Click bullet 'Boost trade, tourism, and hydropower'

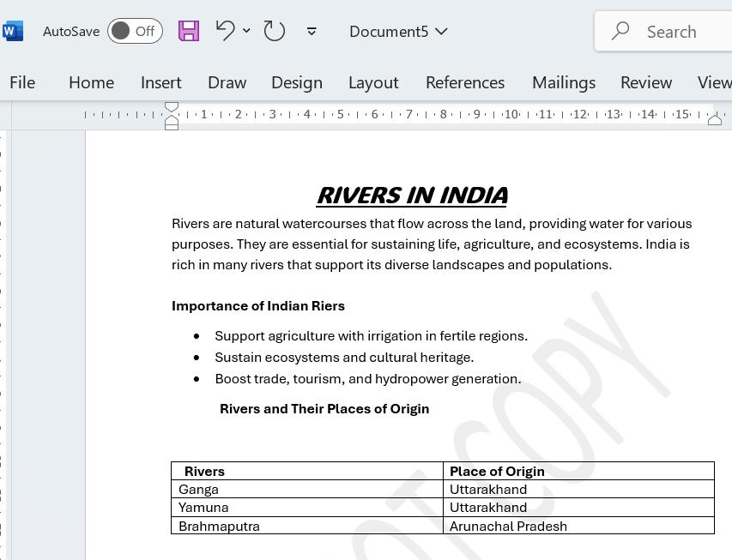pos(368,379)
